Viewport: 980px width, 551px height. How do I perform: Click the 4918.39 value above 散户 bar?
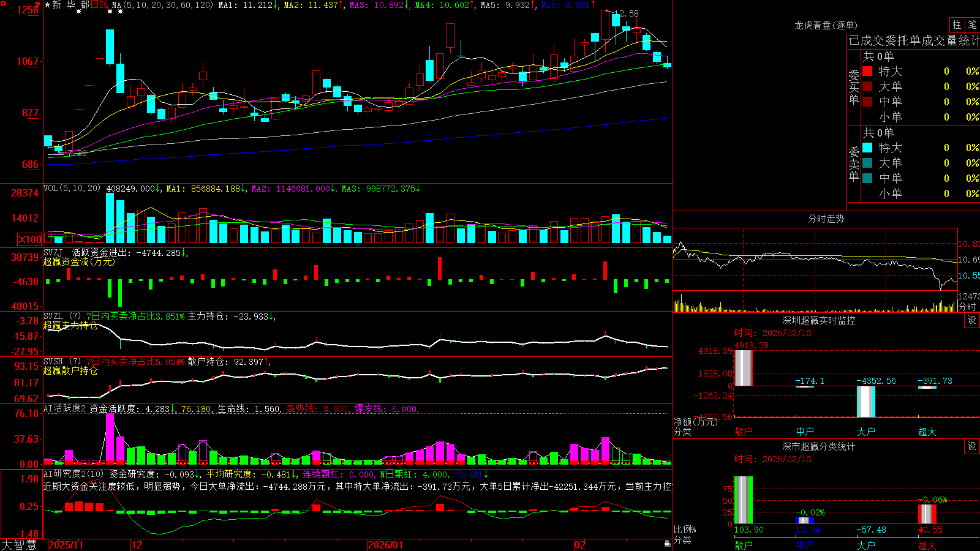coord(752,345)
